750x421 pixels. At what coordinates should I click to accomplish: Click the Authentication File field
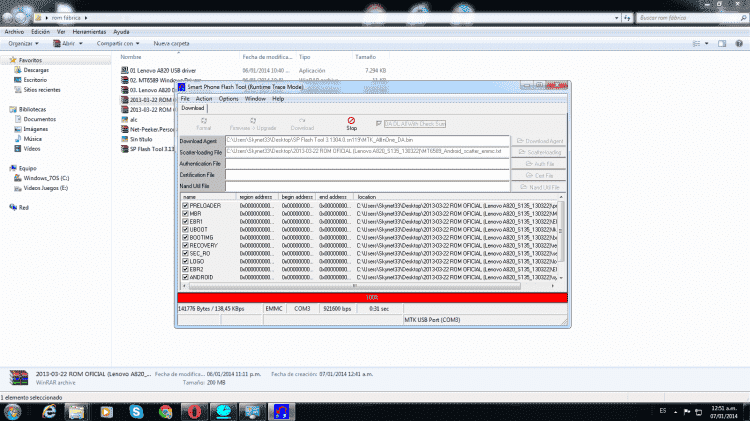(x=367, y=164)
